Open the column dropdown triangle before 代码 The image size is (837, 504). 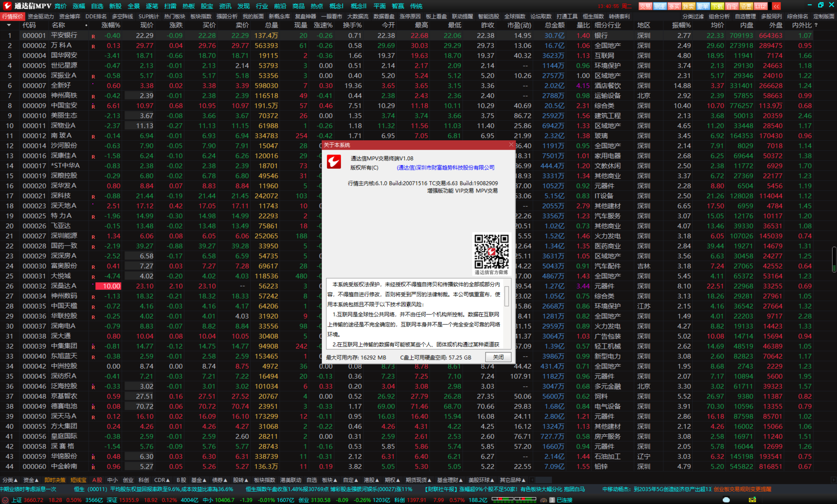click(x=9, y=25)
